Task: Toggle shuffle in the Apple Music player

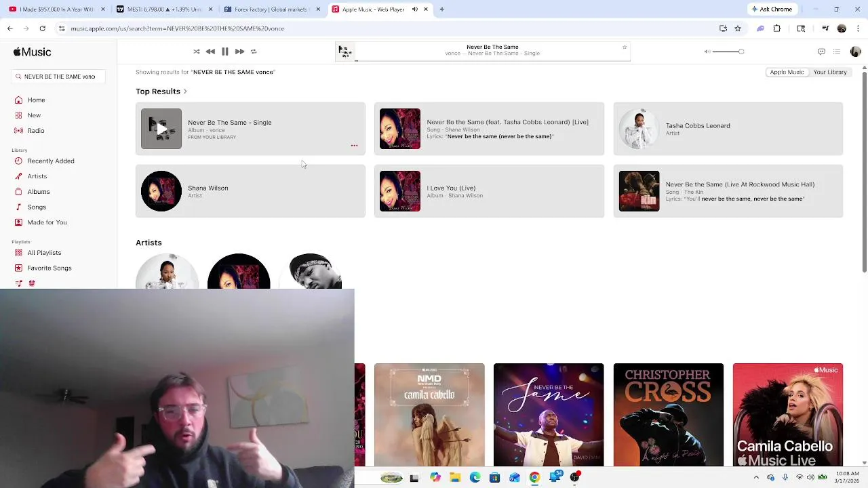Action: [x=197, y=52]
